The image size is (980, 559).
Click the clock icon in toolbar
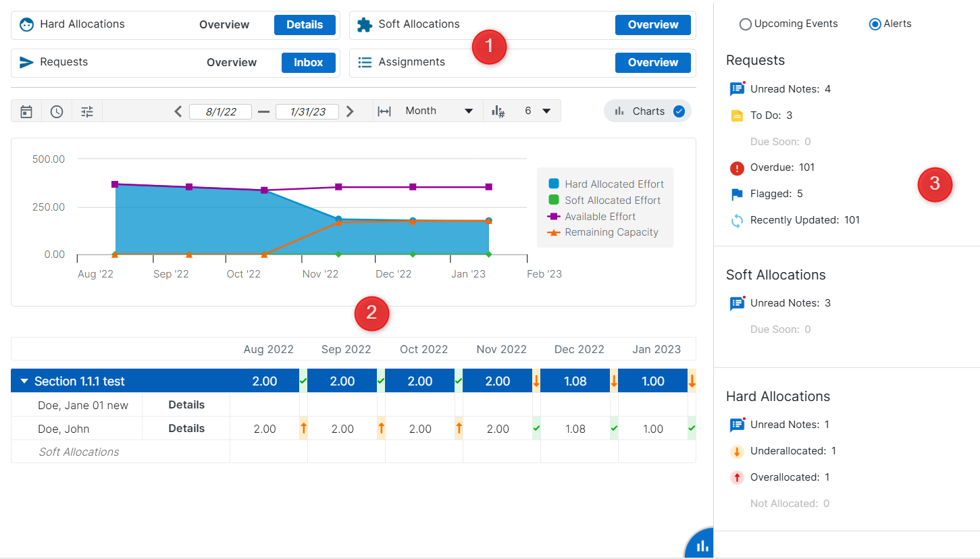[x=57, y=111]
